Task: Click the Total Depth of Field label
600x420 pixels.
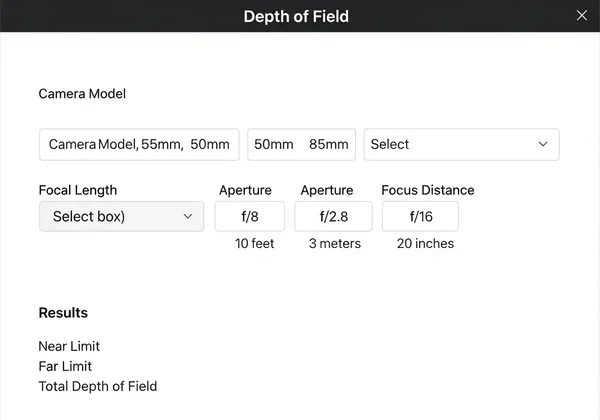Action: (x=98, y=386)
